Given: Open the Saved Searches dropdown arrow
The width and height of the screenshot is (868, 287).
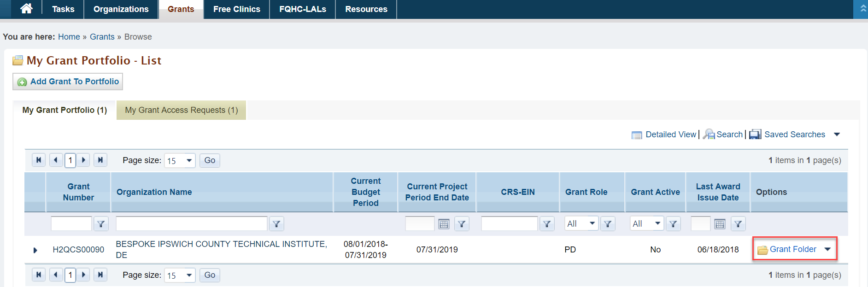Looking at the screenshot, I should pyautogui.click(x=837, y=135).
